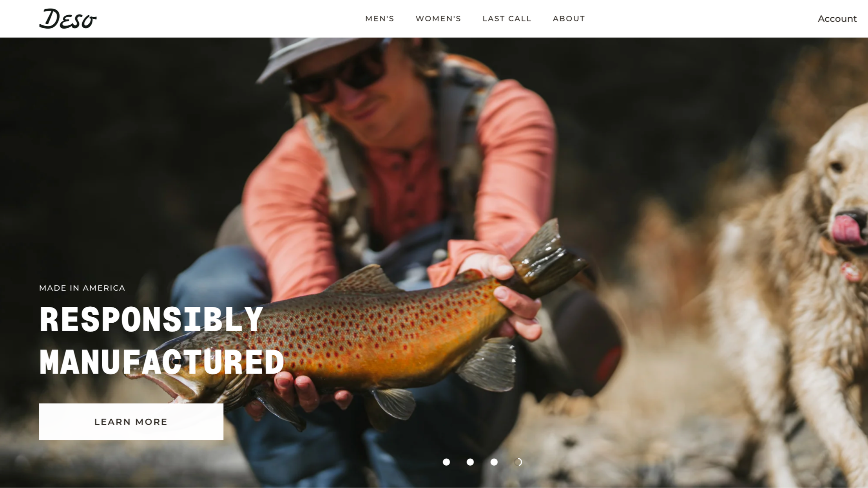The width and height of the screenshot is (868, 488).
Task: Go to the LAST CALL section
Action: (507, 18)
